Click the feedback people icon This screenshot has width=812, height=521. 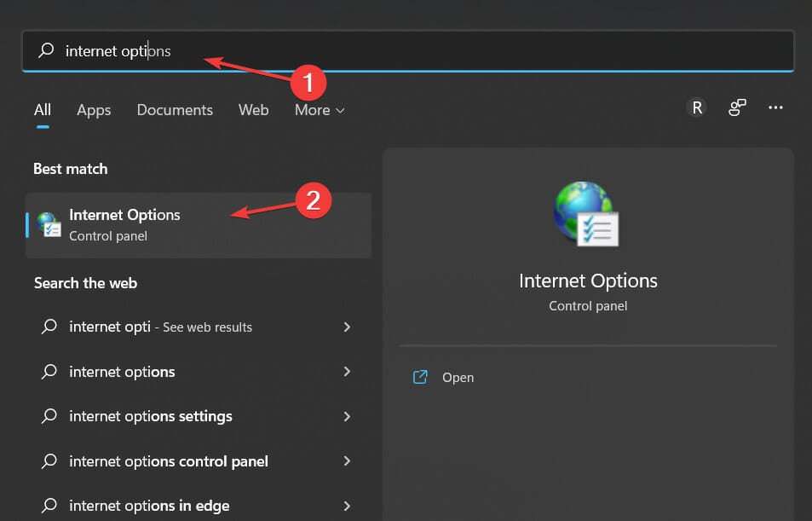tap(737, 107)
